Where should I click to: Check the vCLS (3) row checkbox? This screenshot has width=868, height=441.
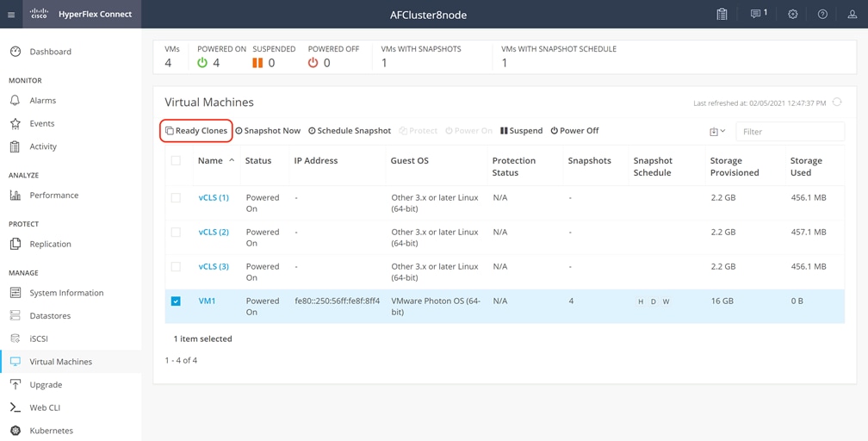(176, 266)
